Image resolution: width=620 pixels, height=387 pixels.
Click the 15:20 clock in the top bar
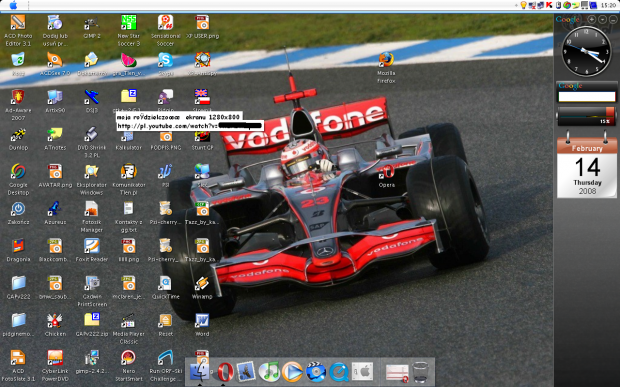tap(609, 5)
